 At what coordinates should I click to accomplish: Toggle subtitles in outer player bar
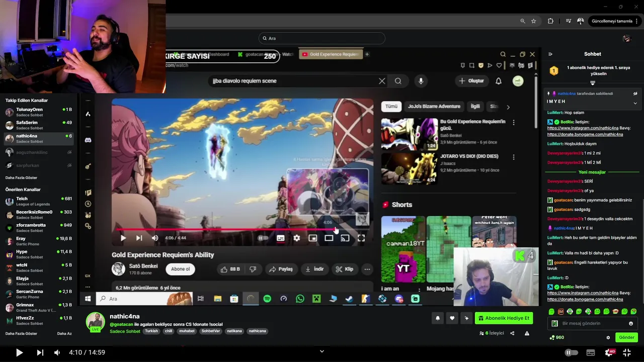[591, 352]
